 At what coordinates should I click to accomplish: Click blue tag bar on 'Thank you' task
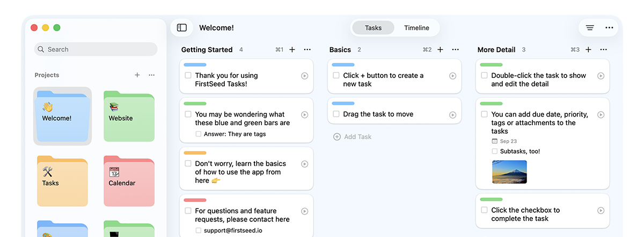pos(195,65)
